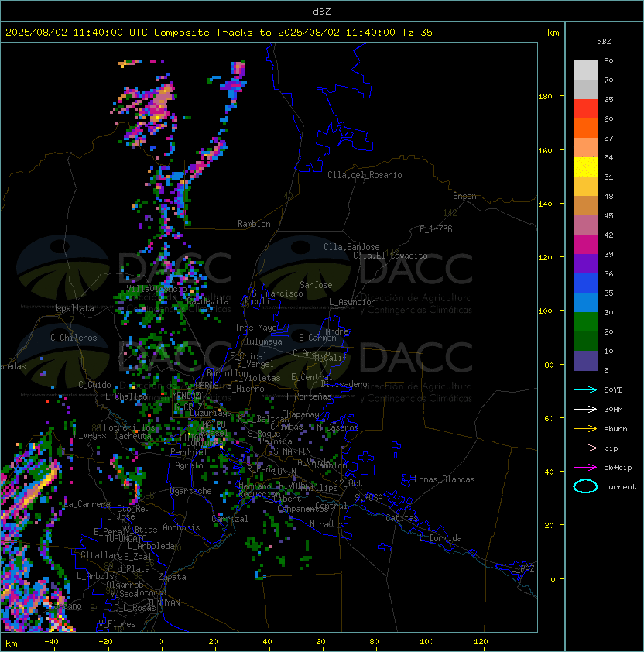
Task: Click the 'TUPUNGATO' place label
Action: pos(126,538)
